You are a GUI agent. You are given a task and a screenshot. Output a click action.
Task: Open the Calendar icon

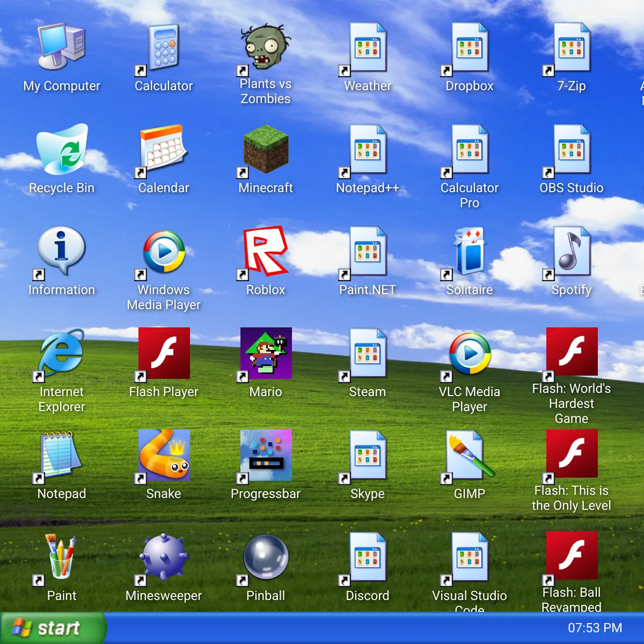164,149
